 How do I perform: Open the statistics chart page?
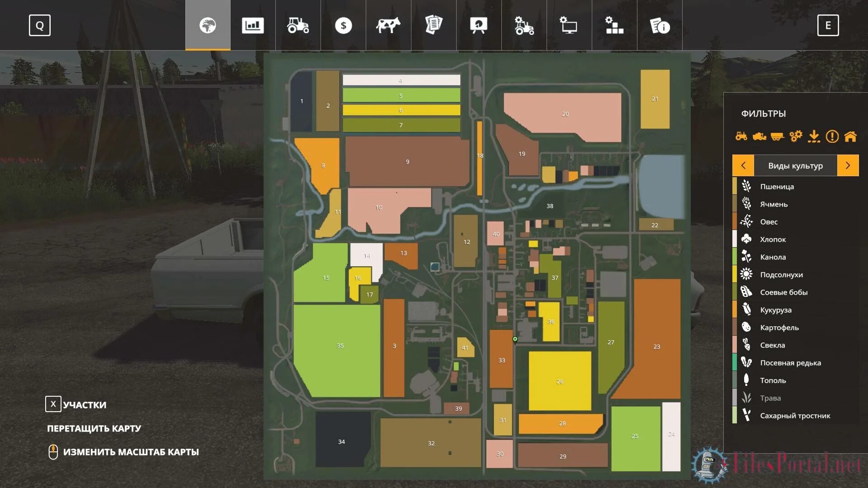pos(253,25)
